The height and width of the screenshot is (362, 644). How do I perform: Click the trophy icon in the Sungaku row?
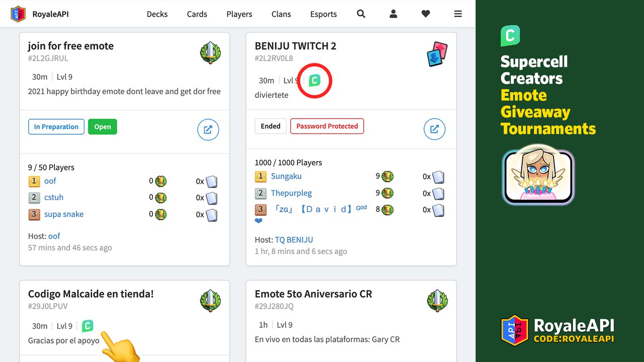(387, 176)
